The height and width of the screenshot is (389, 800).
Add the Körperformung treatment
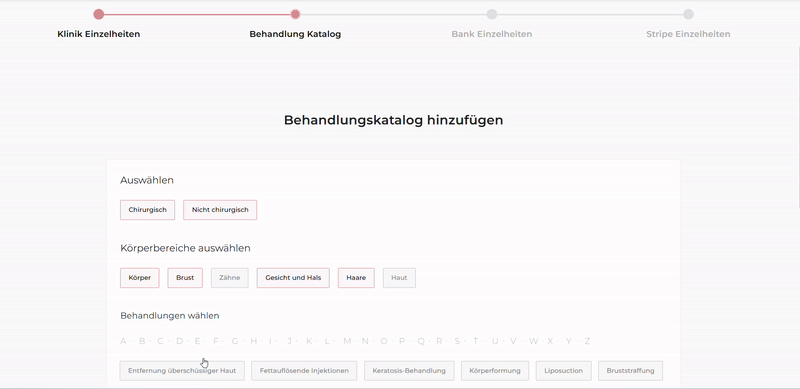pyautogui.click(x=495, y=371)
